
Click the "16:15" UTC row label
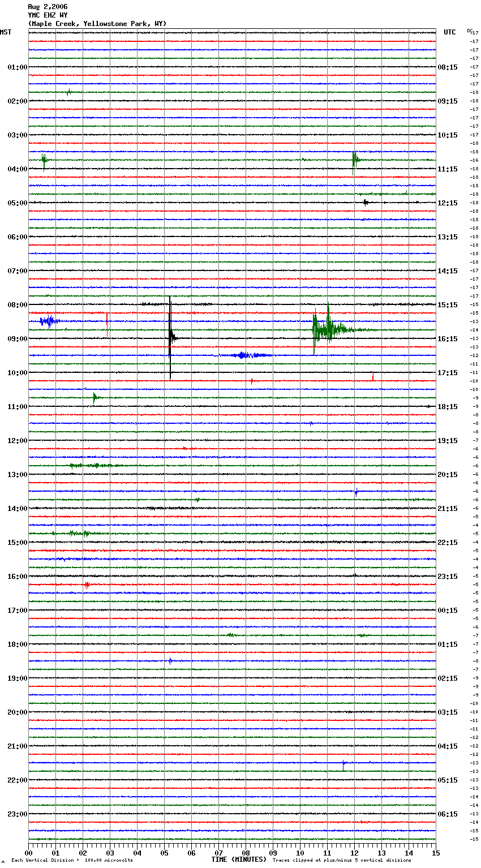448,339
